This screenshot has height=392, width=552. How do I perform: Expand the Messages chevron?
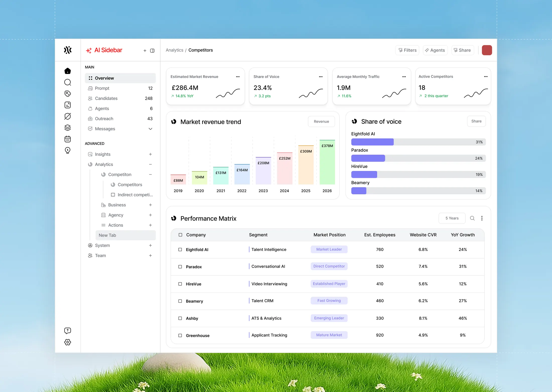(151, 129)
